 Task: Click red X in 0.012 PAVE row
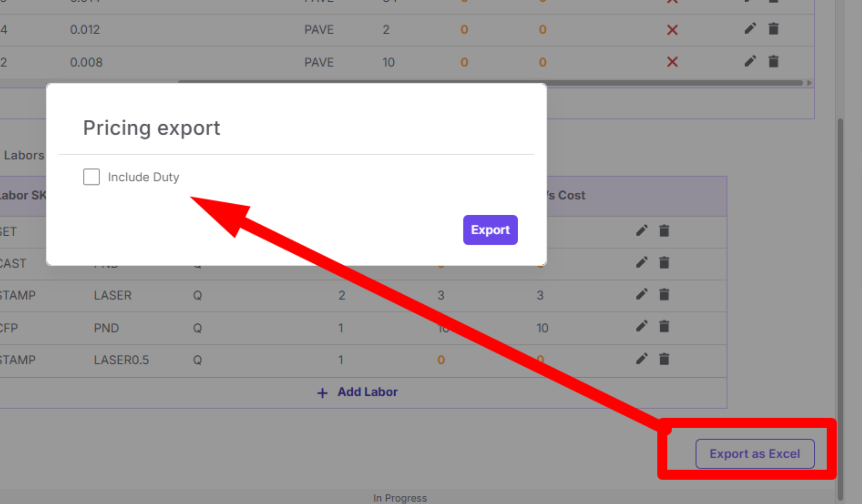(672, 30)
